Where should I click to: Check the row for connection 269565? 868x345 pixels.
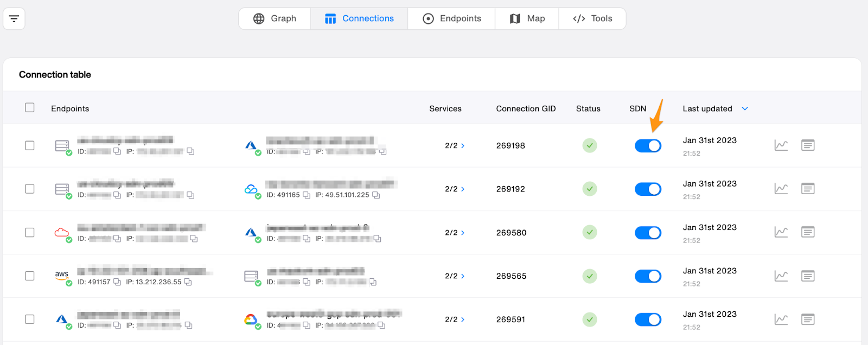click(30, 276)
